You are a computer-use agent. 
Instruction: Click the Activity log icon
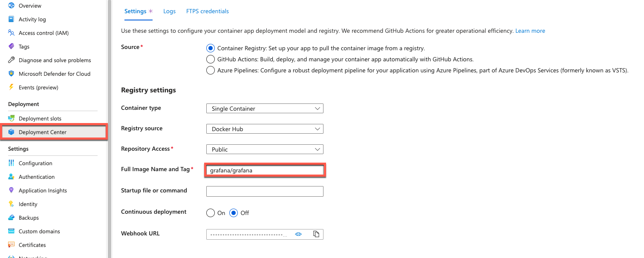pos(12,19)
